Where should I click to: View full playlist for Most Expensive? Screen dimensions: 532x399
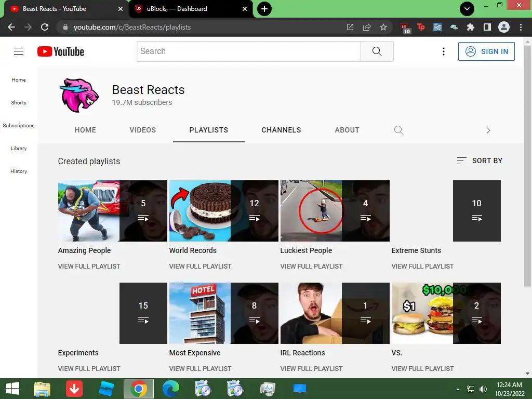[x=200, y=369]
